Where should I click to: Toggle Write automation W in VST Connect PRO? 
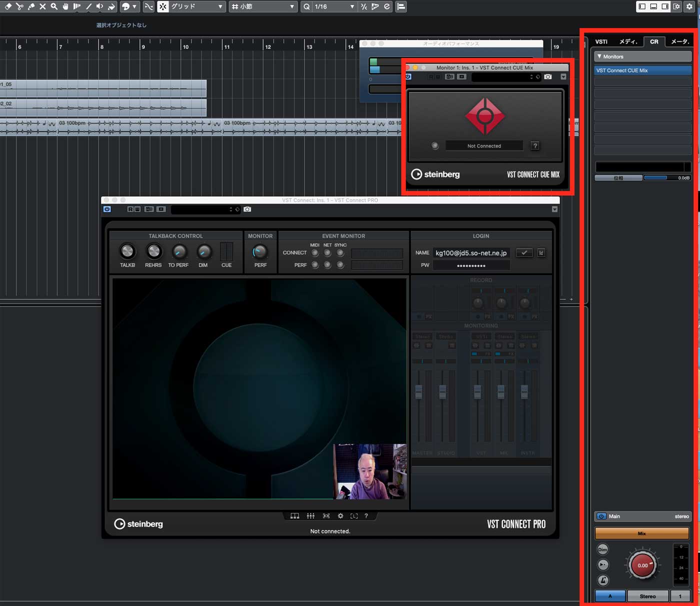coord(137,209)
